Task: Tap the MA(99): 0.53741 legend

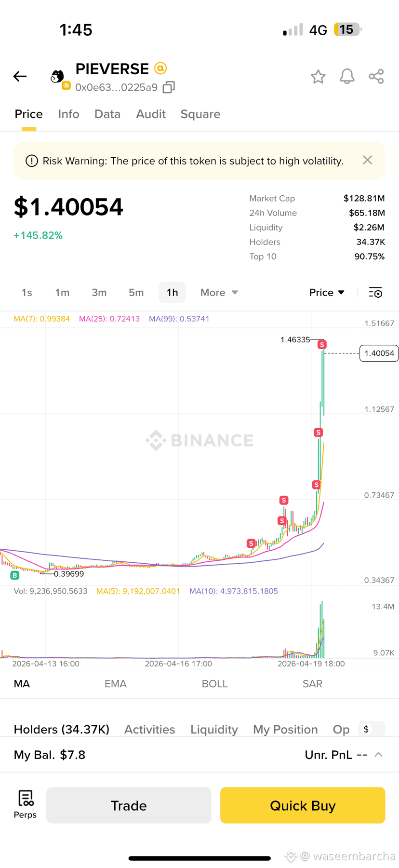Action: pos(179,319)
